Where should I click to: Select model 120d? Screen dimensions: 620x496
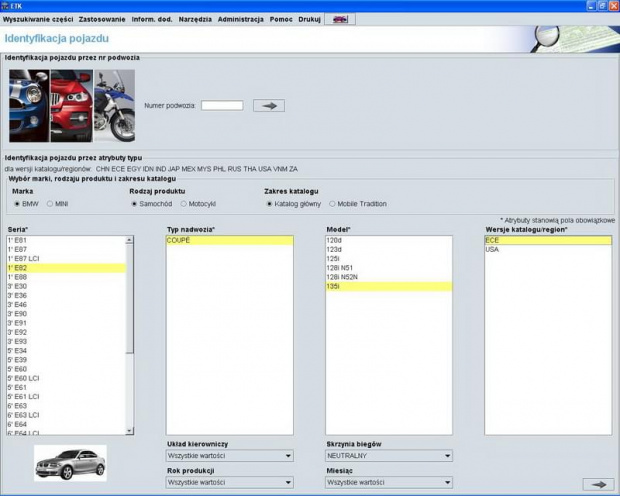pyautogui.click(x=389, y=240)
